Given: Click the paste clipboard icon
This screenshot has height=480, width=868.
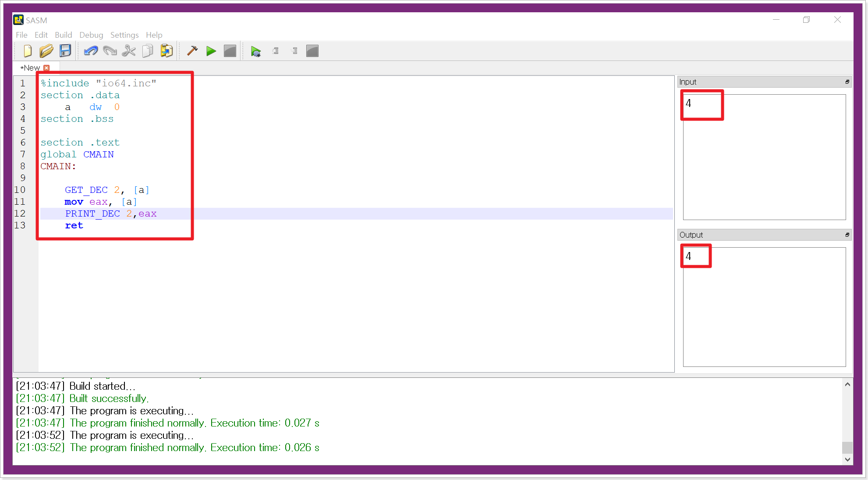Looking at the screenshot, I should tap(167, 51).
